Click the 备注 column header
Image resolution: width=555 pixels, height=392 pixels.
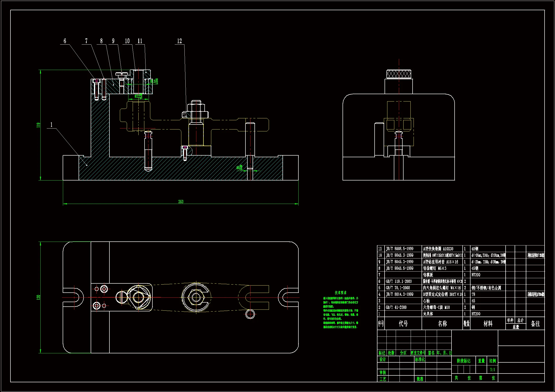pyautogui.click(x=535, y=324)
